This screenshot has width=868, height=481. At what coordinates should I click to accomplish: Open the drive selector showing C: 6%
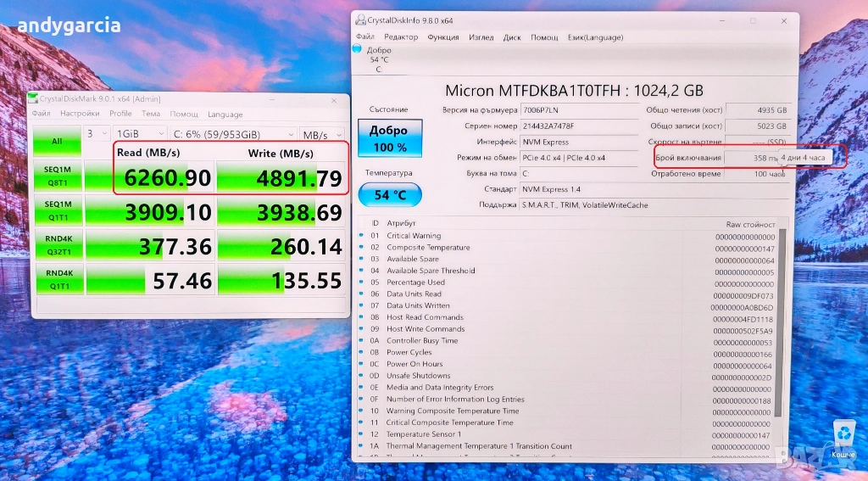(x=234, y=134)
